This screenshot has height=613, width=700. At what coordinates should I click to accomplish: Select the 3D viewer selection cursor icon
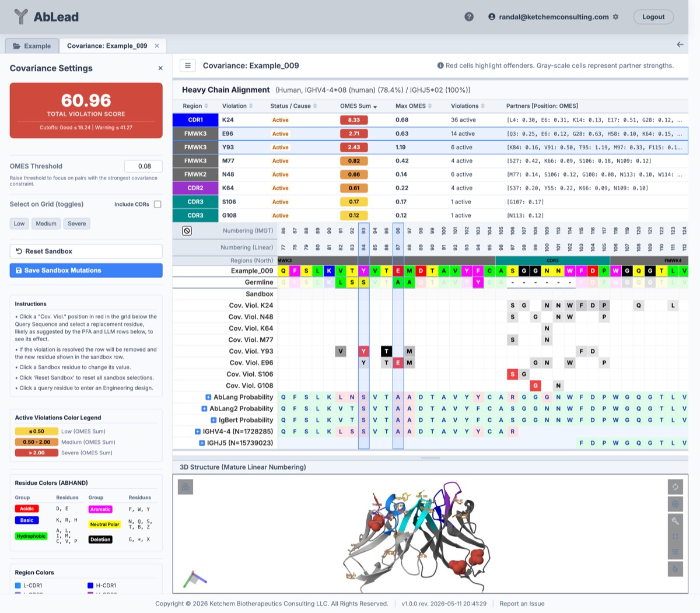675,569
